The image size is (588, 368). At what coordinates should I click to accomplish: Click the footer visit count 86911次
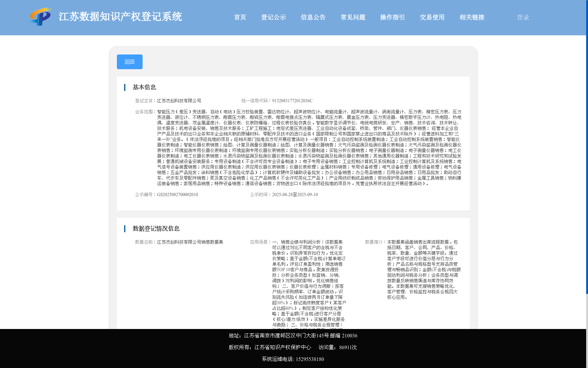[x=348, y=347]
